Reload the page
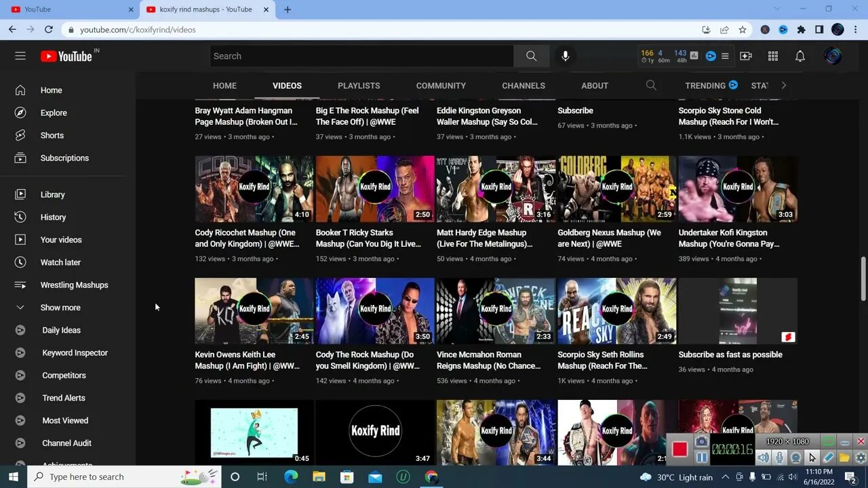This screenshot has height=488, width=868. point(49,30)
